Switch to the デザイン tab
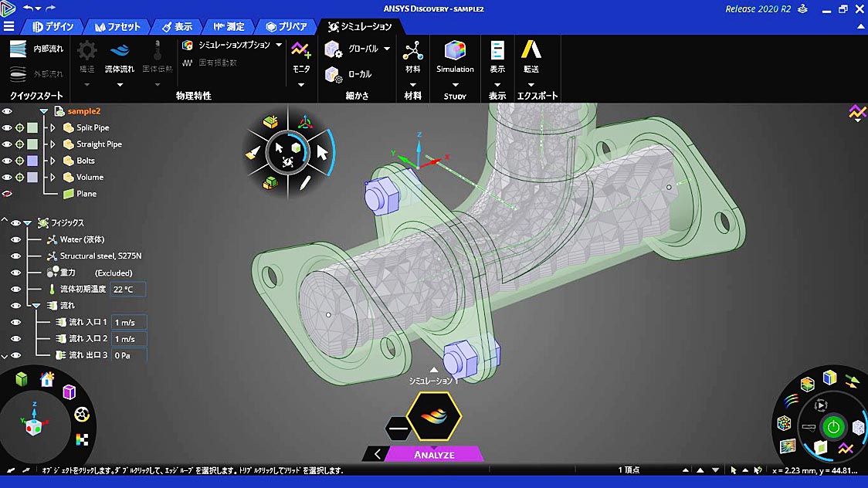This screenshot has width=868, height=488. (53, 26)
